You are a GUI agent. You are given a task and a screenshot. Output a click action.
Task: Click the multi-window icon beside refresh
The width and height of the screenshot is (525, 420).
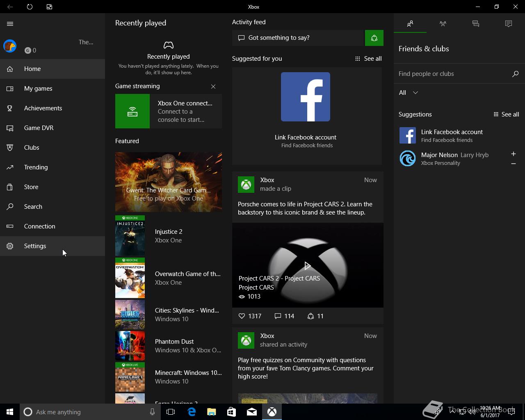49,7
